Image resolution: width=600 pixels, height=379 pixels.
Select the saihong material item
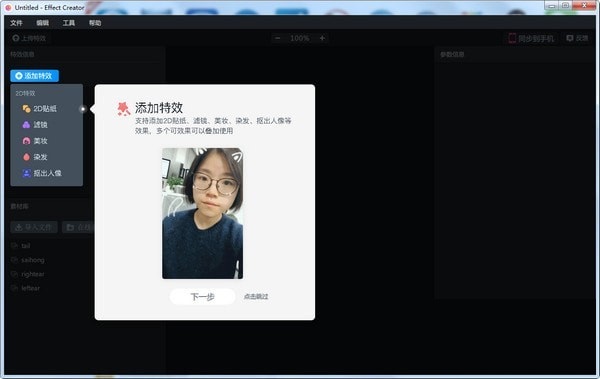tap(33, 260)
